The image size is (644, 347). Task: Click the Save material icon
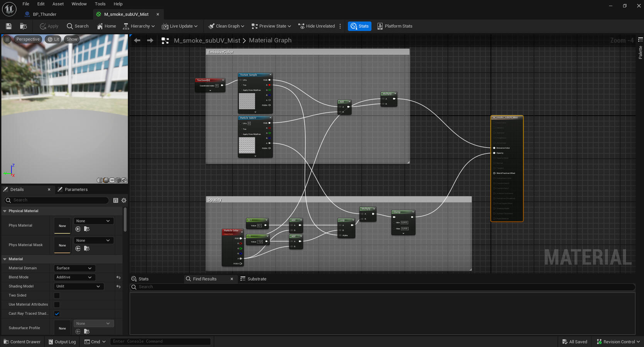[8, 26]
